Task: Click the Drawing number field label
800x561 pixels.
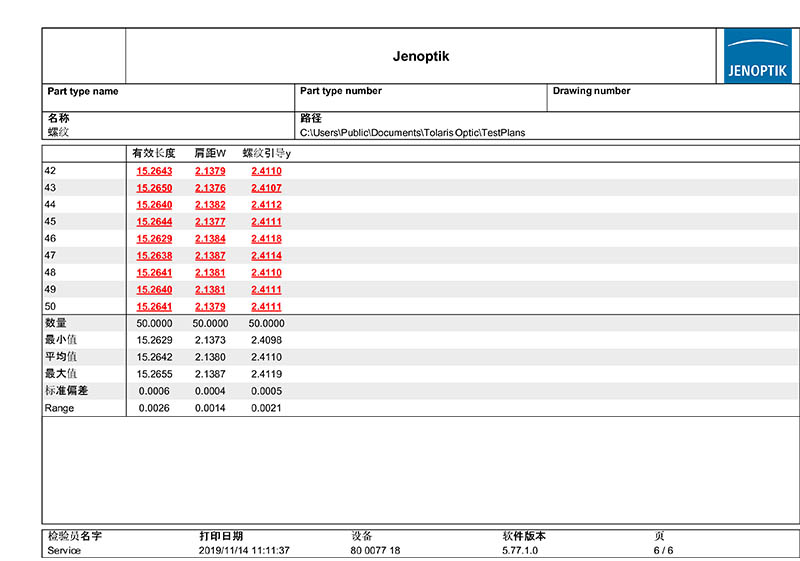Action: [x=591, y=91]
